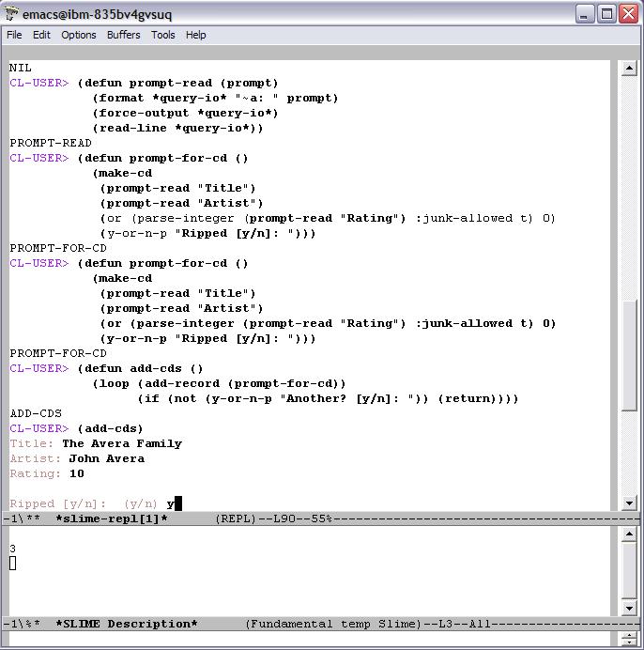Viewport: 644px width, 650px height.
Task: Expand the Tools menu
Action: pos(163,35)
